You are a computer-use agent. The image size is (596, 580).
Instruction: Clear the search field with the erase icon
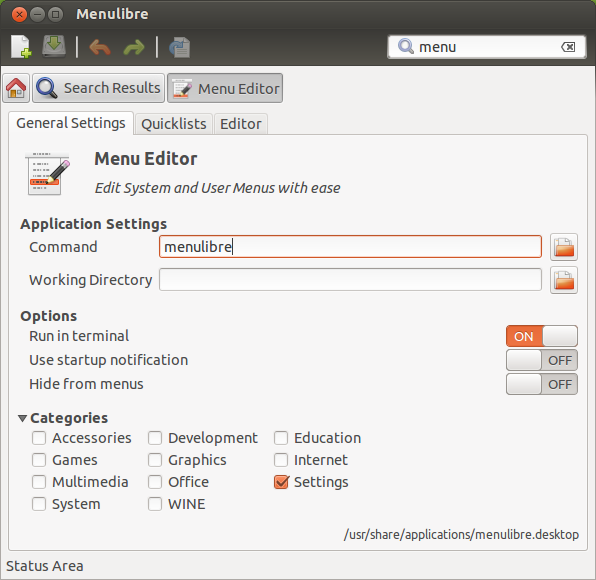568,47
